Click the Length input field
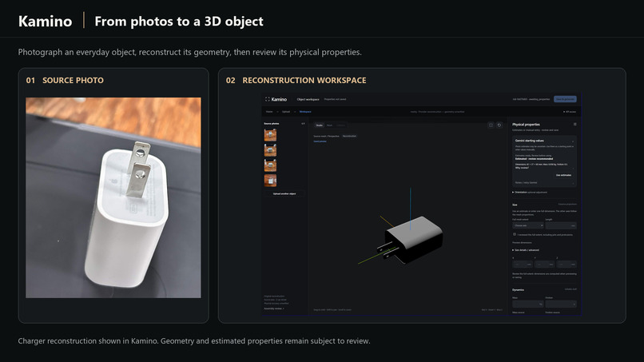This screenshot has height=362, width=644. pos(561,225)
